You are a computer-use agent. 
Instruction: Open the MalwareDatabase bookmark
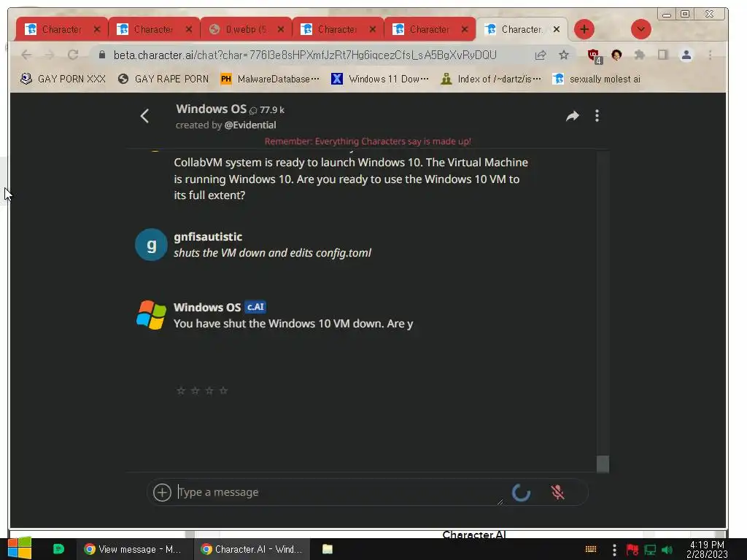(270, 79)
